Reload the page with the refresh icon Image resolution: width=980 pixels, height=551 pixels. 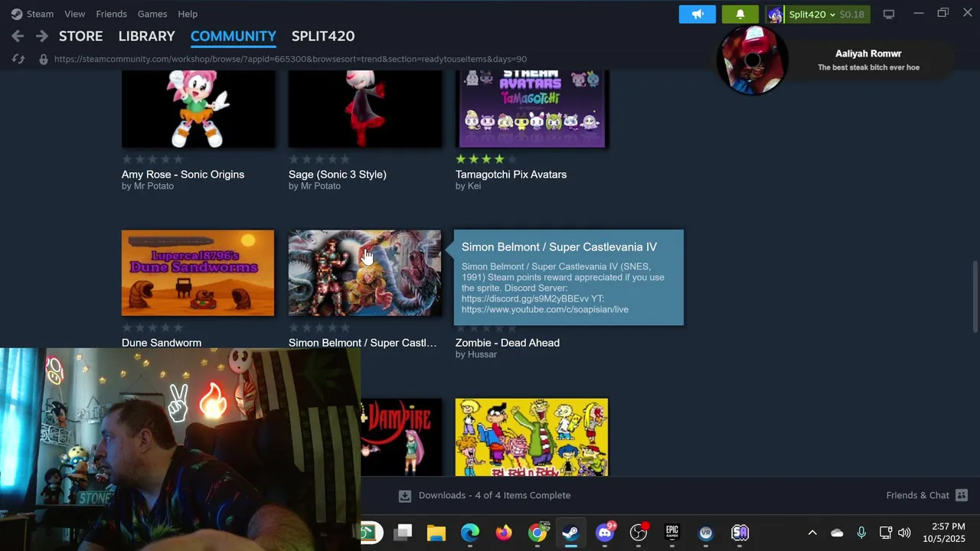[x=18, y=59]
